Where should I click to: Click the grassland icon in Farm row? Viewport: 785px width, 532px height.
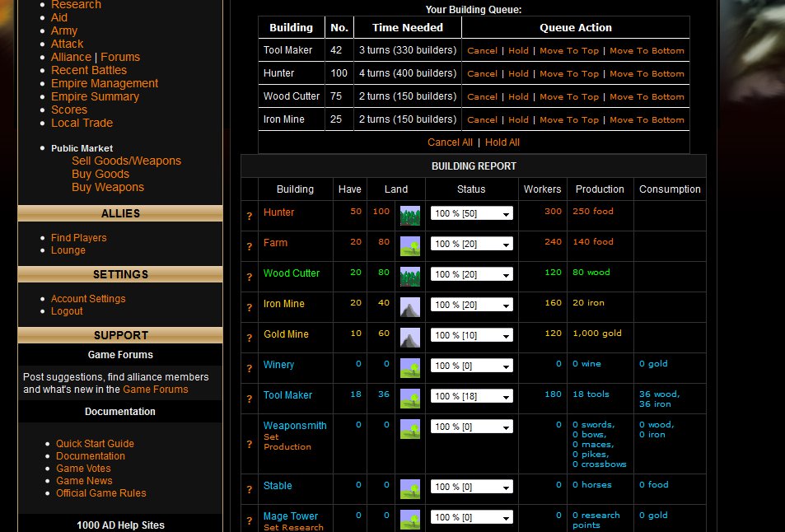[409, 246]
